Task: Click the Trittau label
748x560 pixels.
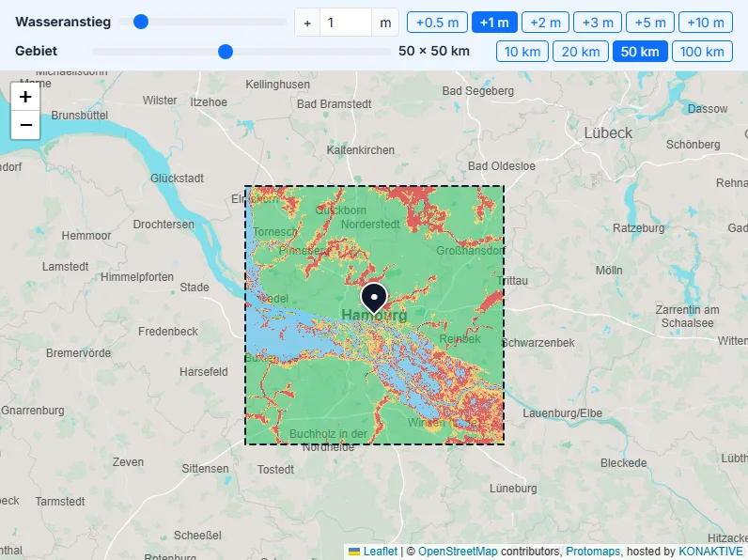Action: (512, 281)
